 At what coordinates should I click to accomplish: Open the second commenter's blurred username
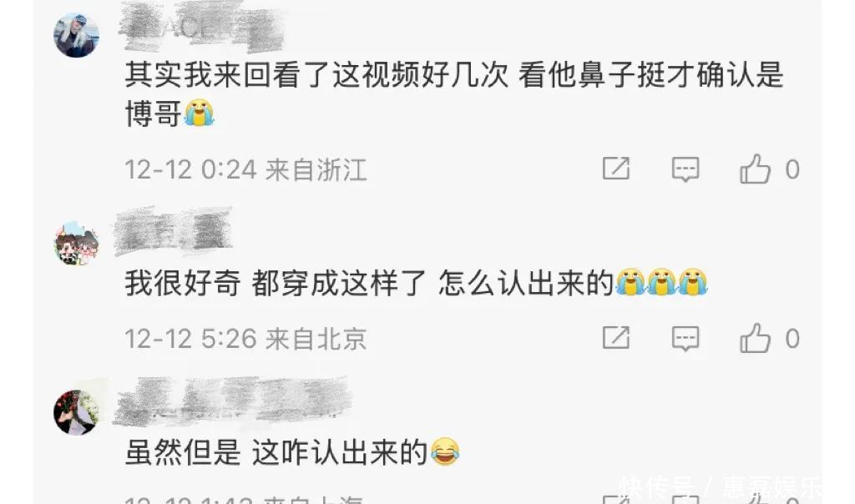[174, 231]
